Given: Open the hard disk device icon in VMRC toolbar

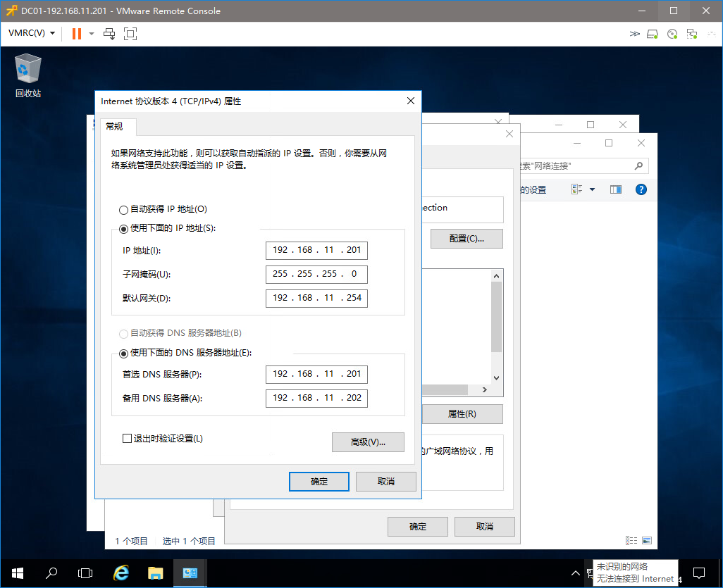Looking at the screenshot, I should (x=653, y=34).
